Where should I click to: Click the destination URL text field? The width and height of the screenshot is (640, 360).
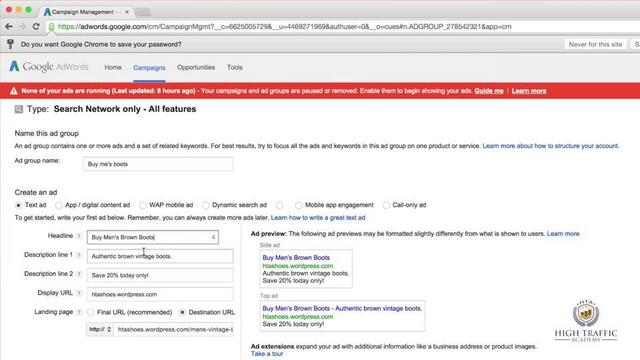(174, 329)
